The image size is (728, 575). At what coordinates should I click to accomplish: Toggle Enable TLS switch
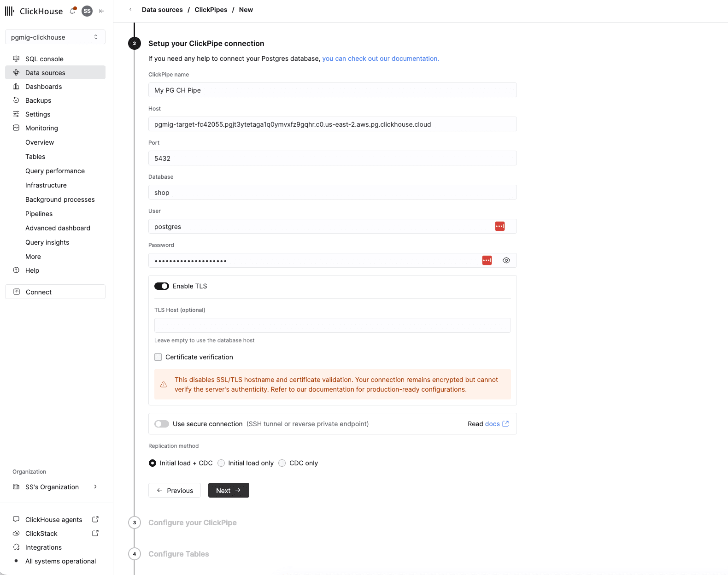pyautogui.click(x=162, y=286)
